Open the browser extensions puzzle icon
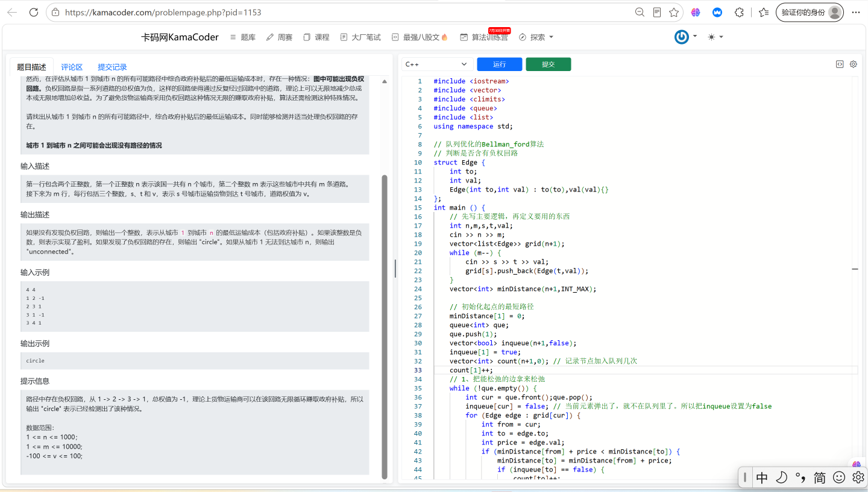This screenshot has width=868, height=492. point(739,12)
